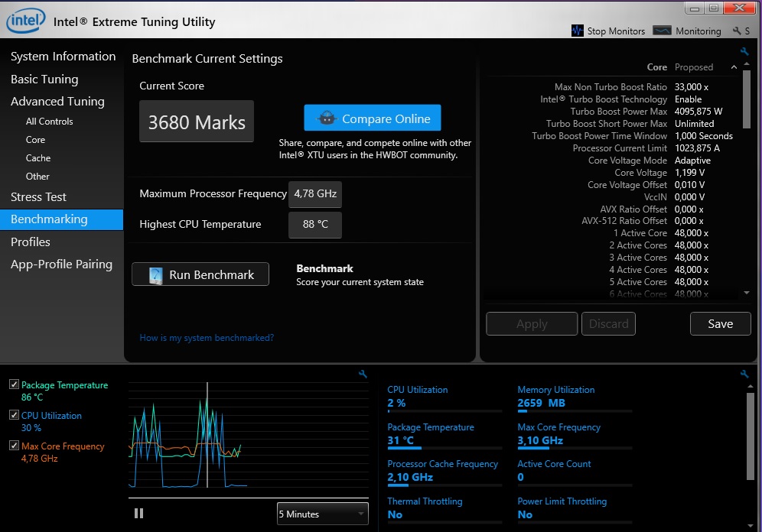Screen dimensions: 762x532
Task: Click the Intel logo icon
Action: coord(25,21)
